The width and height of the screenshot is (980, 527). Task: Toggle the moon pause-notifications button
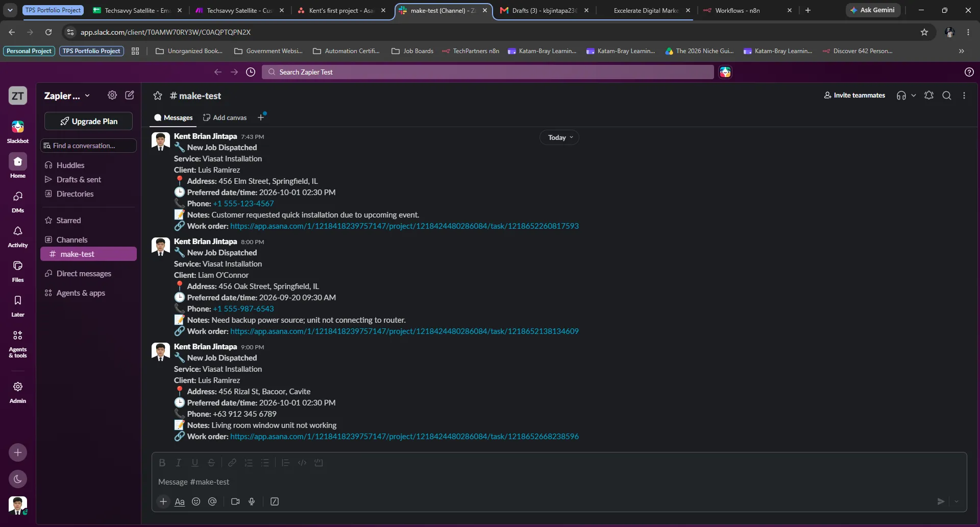[x=18, y=479]
